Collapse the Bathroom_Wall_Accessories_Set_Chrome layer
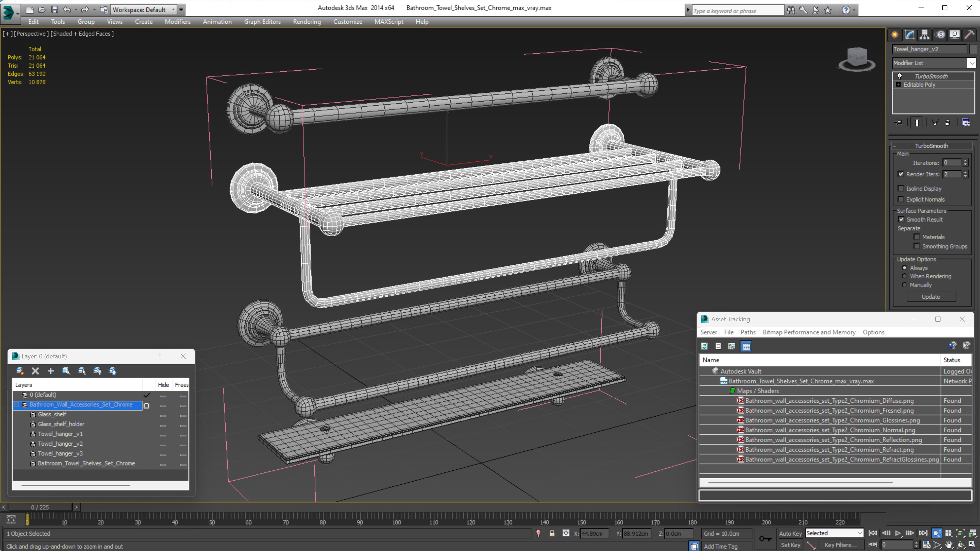Screen dimensions: 980x551 17,405
